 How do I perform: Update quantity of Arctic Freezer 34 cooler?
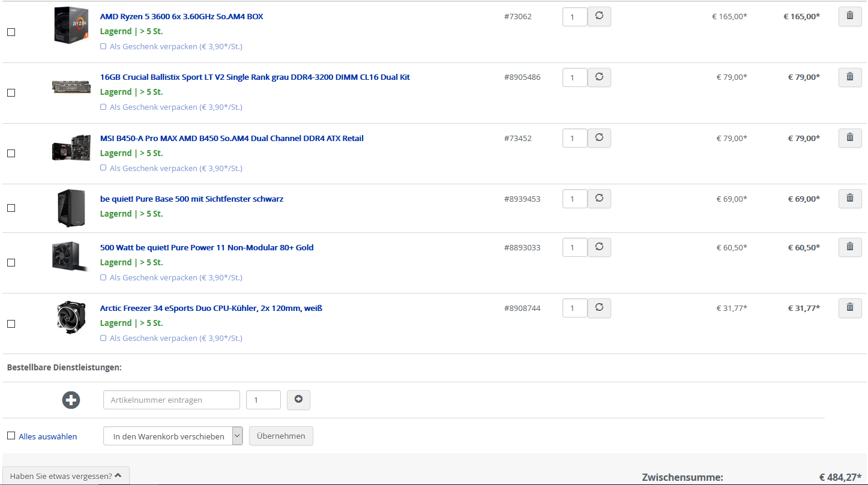click(599, 308)
